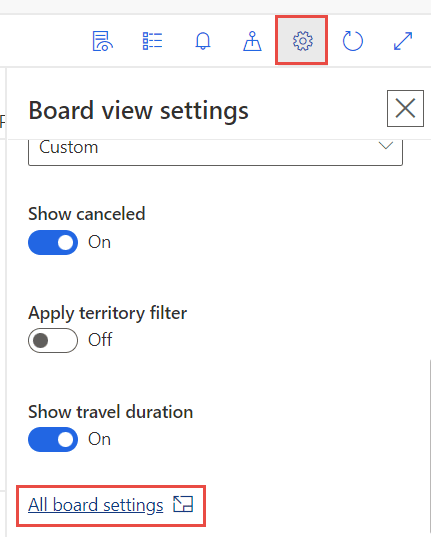Click the gear scheduler settings icon
This screenshot has height=537, width=431.
click(303, 41)
